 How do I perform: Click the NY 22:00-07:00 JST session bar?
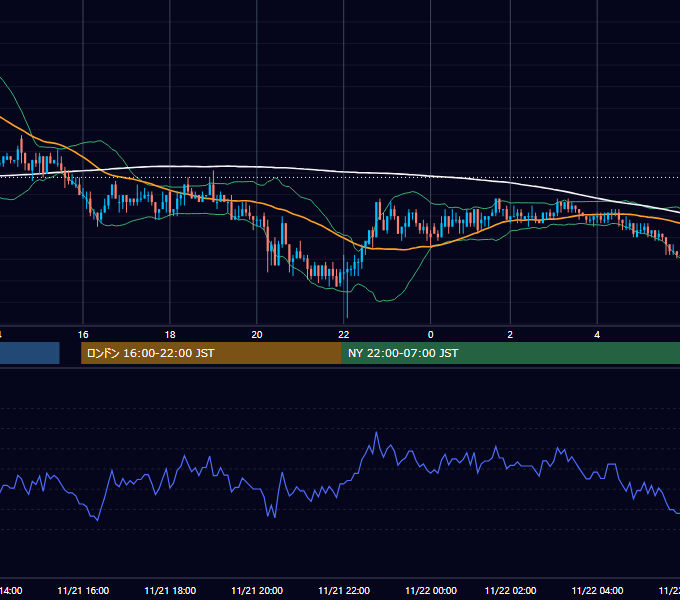511,353
